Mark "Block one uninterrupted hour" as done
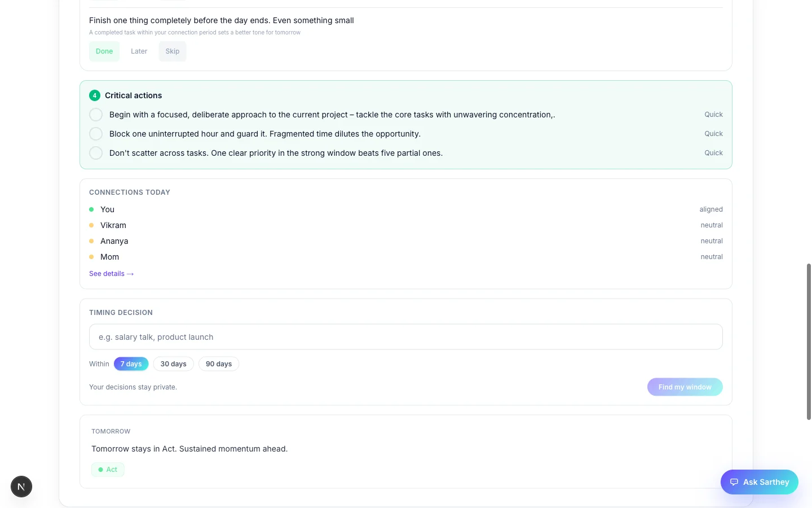812x508 pixels. (96, 134)
